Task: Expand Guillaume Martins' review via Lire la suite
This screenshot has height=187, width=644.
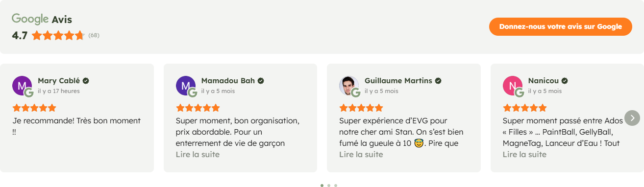Action: point(361,155)
